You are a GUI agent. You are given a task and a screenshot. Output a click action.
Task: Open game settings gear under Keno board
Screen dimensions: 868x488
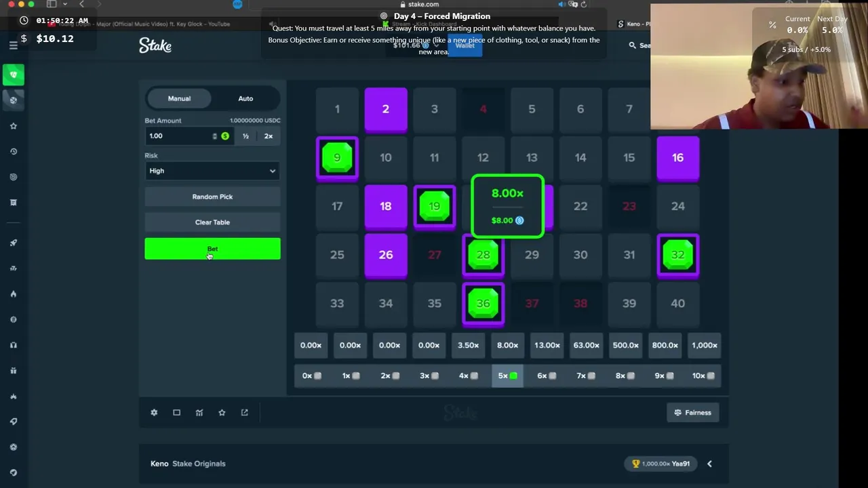pyautogui.click(x=154, y=412)
